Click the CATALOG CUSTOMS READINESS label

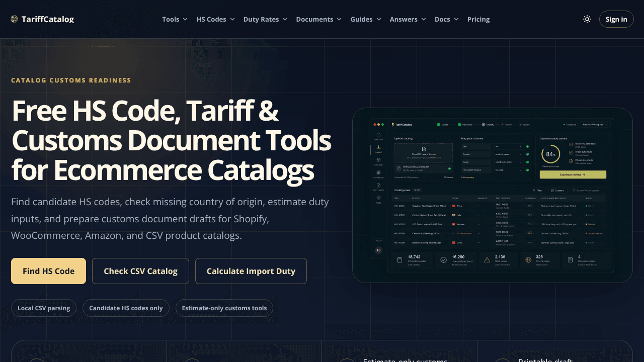click(71, 80)
